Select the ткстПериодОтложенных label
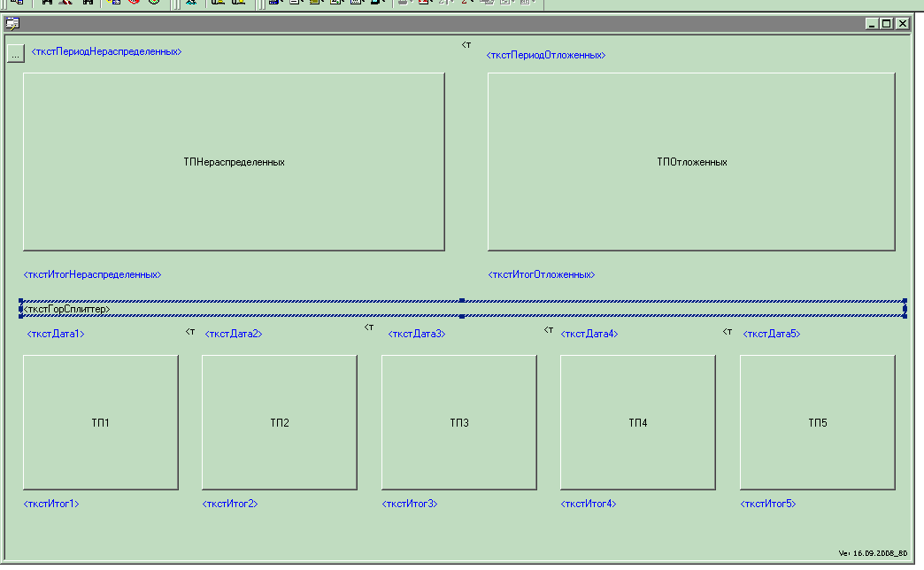Viewport: 924px width, 570px height. (x=545, y=56)
